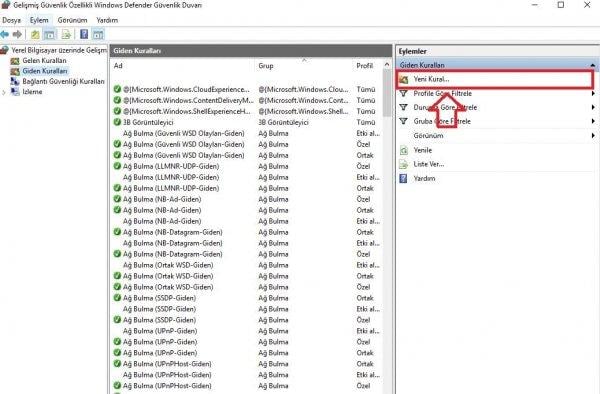
Task: Open the Görünüm menu in the menu bar
Action: 72,20
